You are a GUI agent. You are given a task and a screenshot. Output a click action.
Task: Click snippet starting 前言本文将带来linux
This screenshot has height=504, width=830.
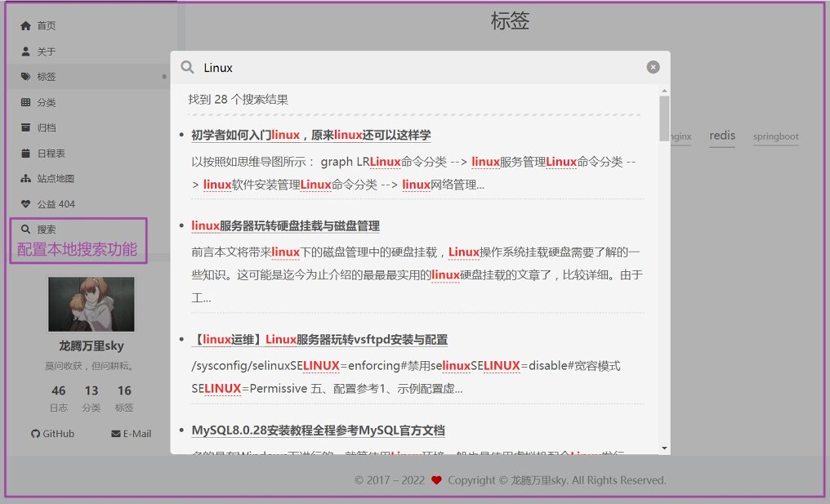click(x=417, y=274)
